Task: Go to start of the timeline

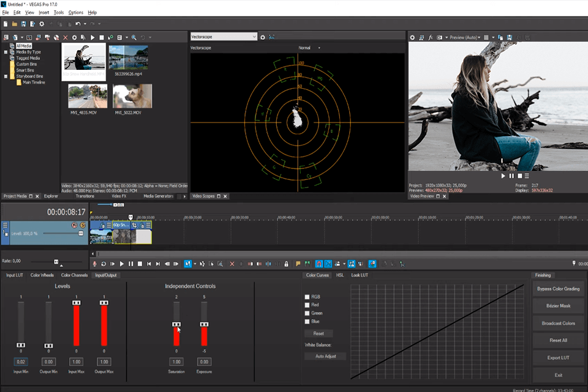Action: 149,264
